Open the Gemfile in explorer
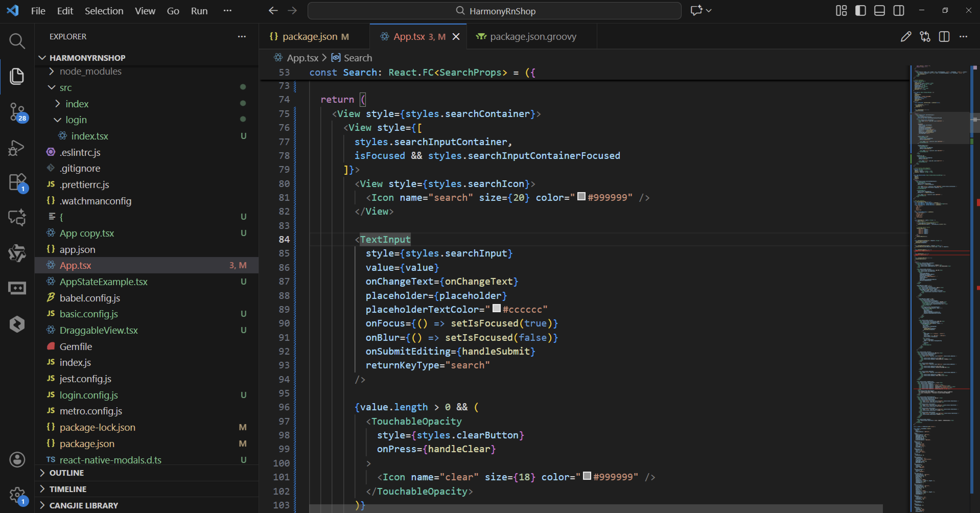 click(76, 346)
